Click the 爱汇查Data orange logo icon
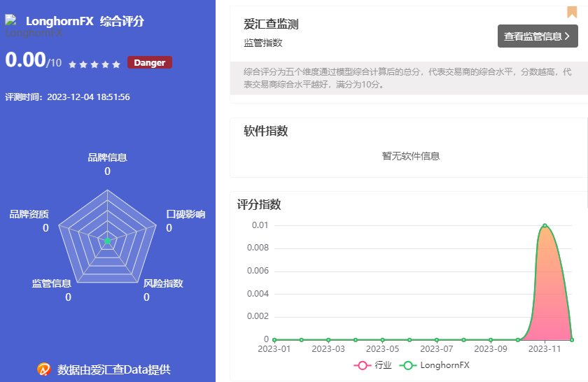The width and height of the screenshot is (588, 382). click(44, 369)
